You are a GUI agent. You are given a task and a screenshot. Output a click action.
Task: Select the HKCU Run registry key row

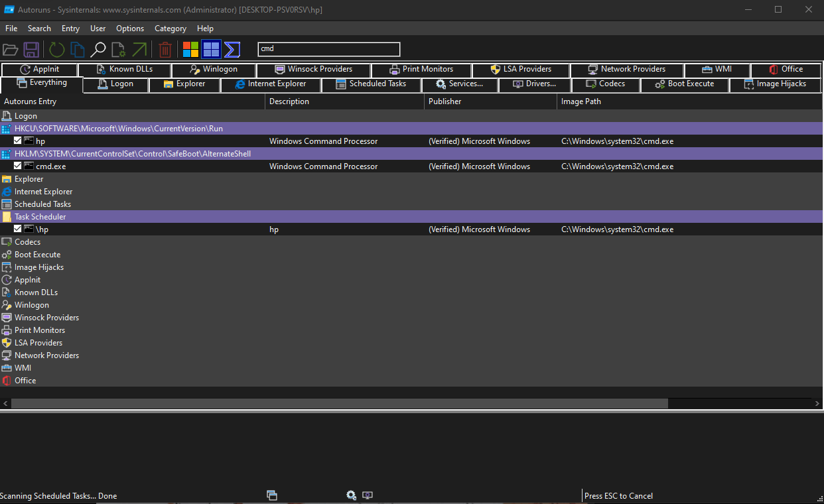411,128
